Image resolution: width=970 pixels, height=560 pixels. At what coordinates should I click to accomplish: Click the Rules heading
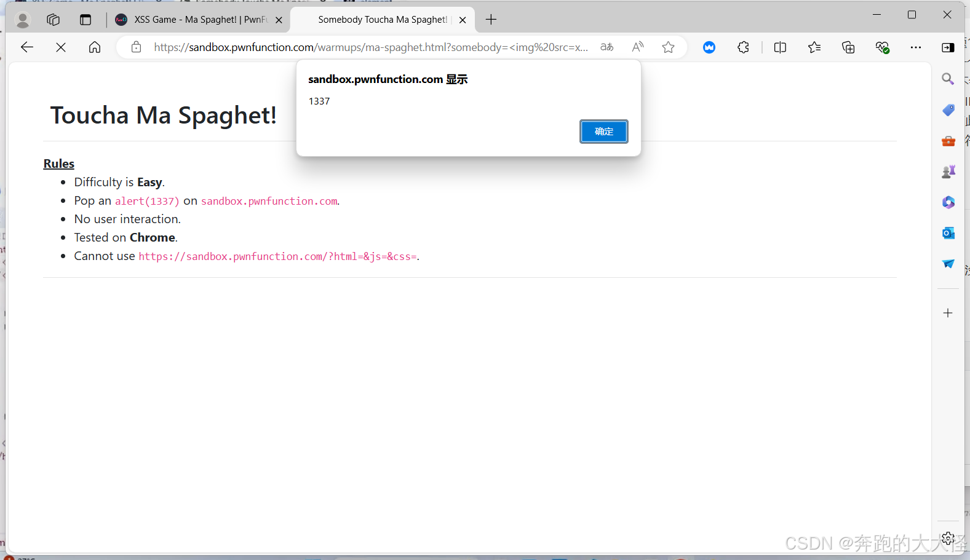59,164
